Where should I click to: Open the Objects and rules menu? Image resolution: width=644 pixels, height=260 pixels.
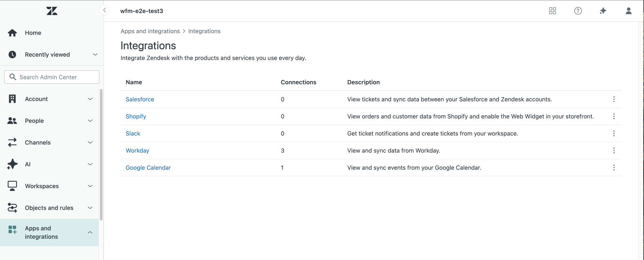[49, 208]
